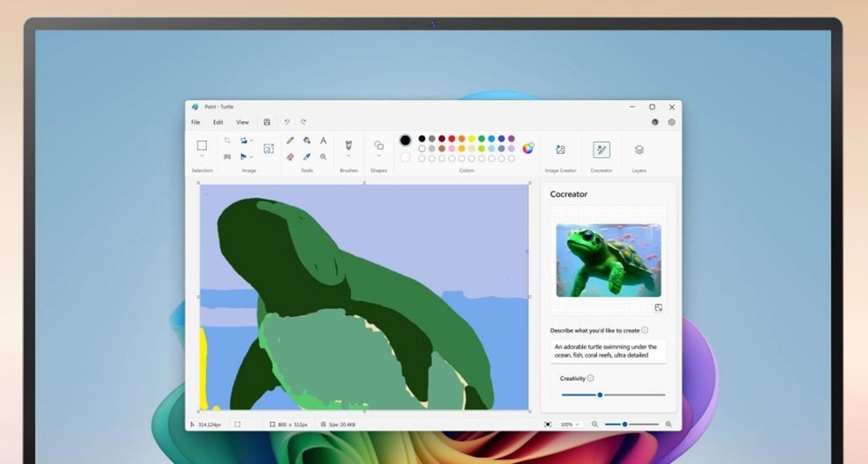The image size is (868, 464).
Task: Pick the red color swatch
Action: [452, 139]
